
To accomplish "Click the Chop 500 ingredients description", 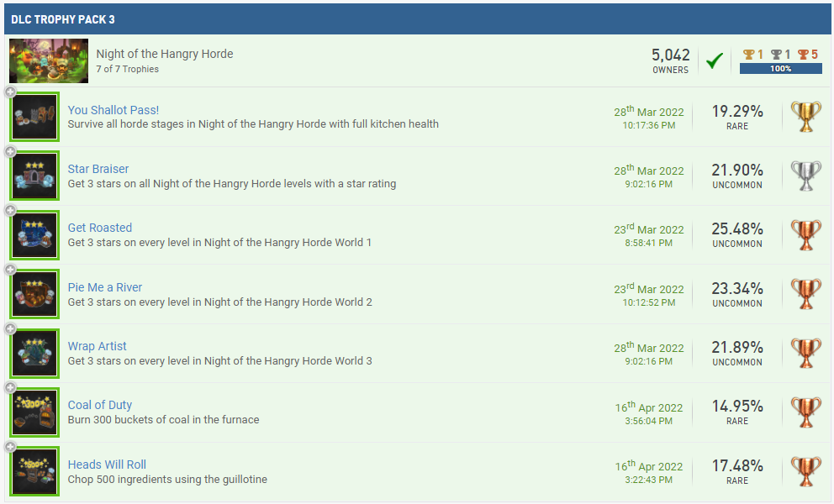I will coord(167,480).
